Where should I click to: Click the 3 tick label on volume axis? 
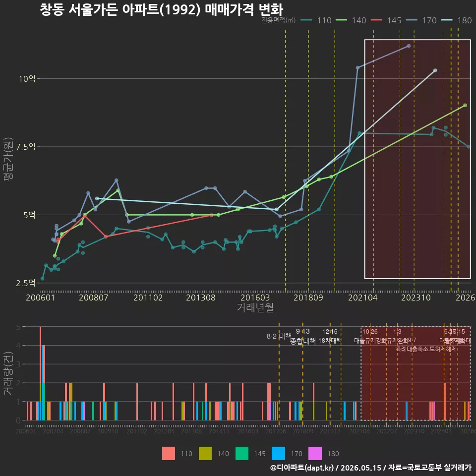click(x=18, y=364)
